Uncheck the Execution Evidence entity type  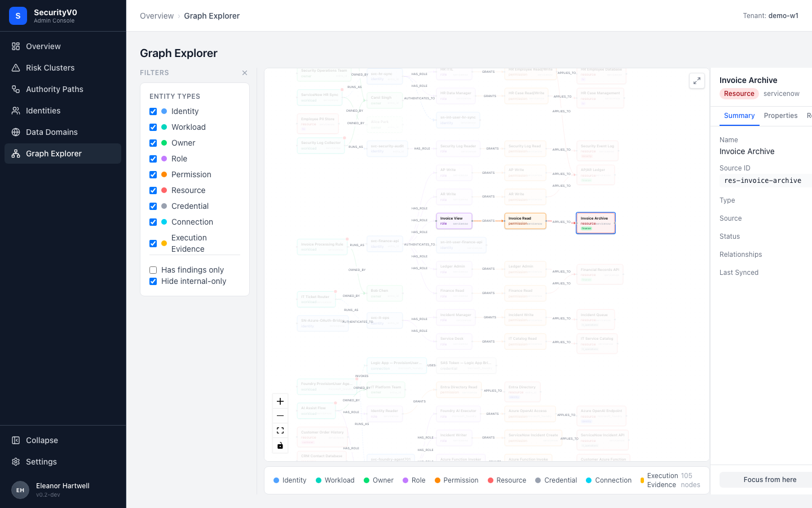(x=153, y=243)
